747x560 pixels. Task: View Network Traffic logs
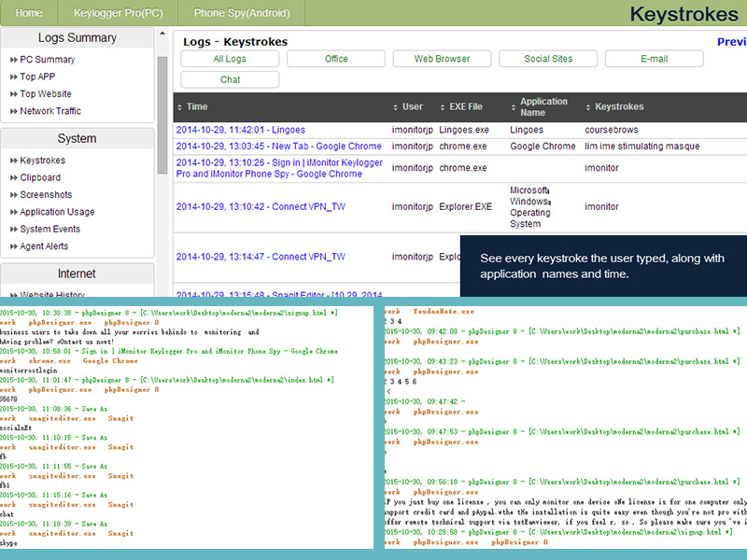[50, 111]
